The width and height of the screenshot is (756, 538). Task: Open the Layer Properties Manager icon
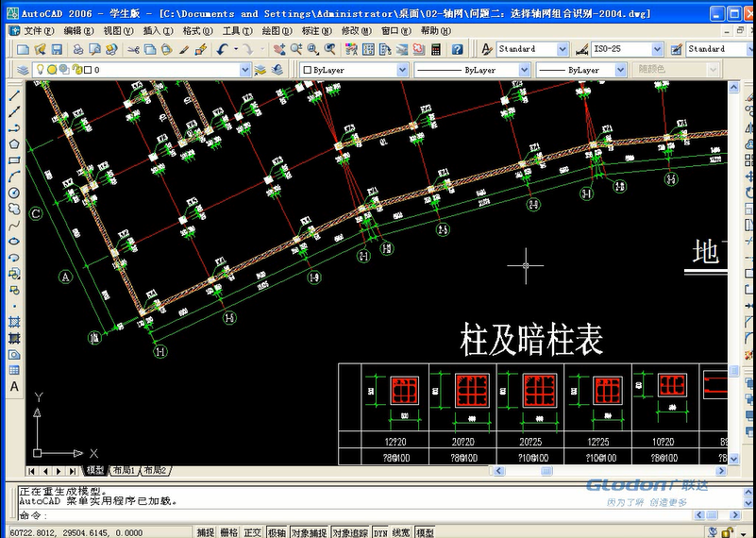[x=22, y=70]
